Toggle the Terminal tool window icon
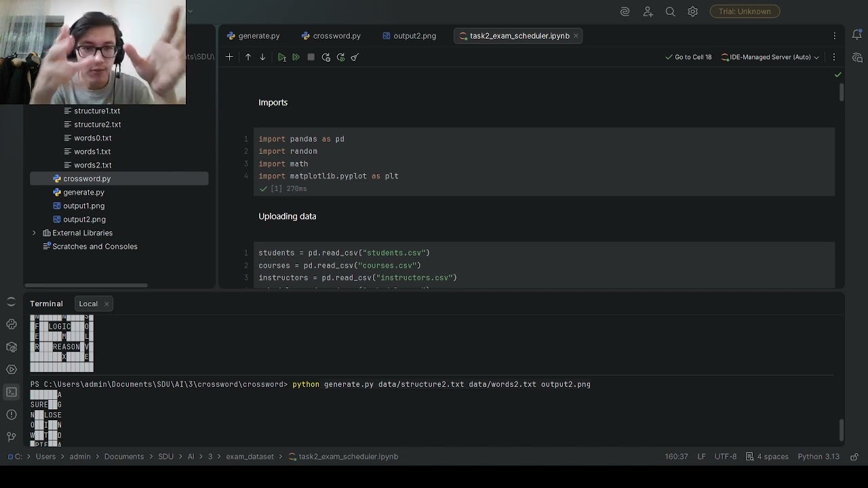 point(12,392)
